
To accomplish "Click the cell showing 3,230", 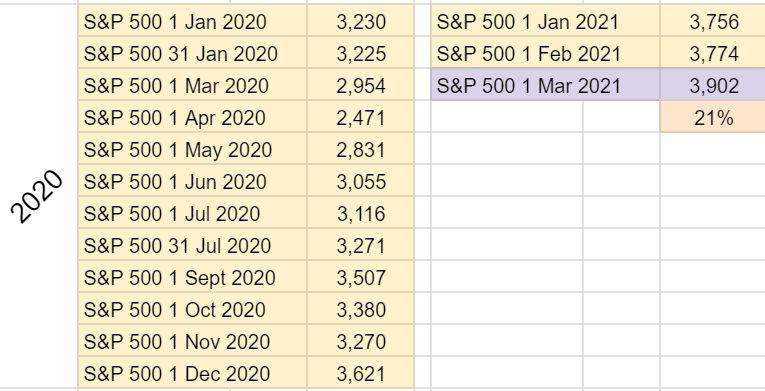I will click(361, 21).
